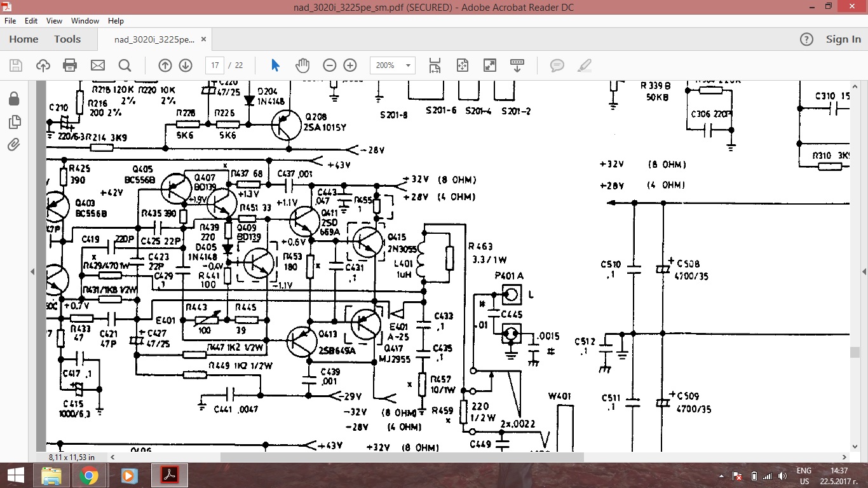
Task: Click the Zoom out minus button
Action: pyautogui.click(x=329, y=65)
